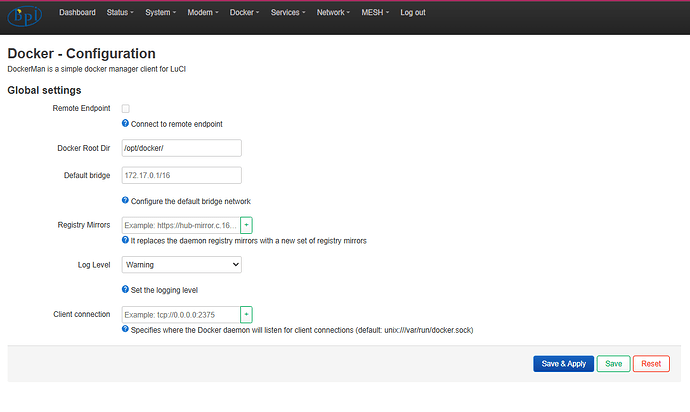The width and height of the screenshot is (690, 412).
Task: Expand the Docker navigation menu
Action: pyautogui.click(x=244, y=13)
